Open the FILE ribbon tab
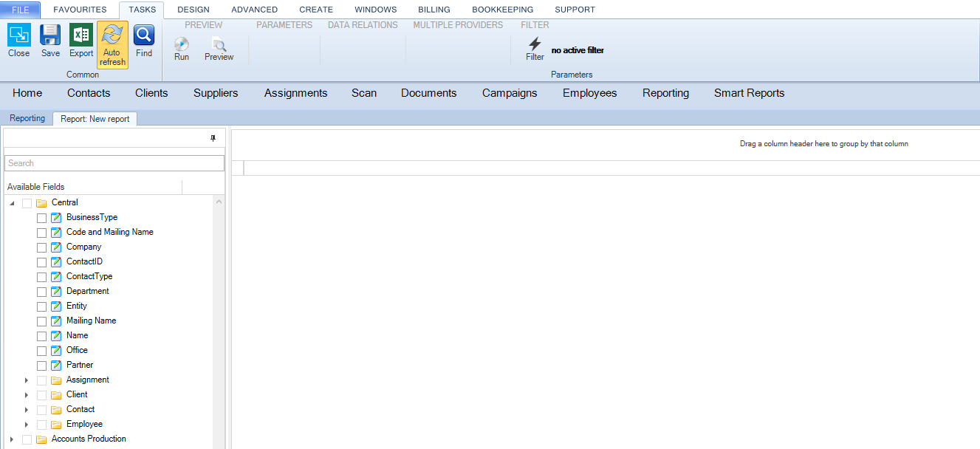Viewport: 980px width, 449px height. pos(21,10)
